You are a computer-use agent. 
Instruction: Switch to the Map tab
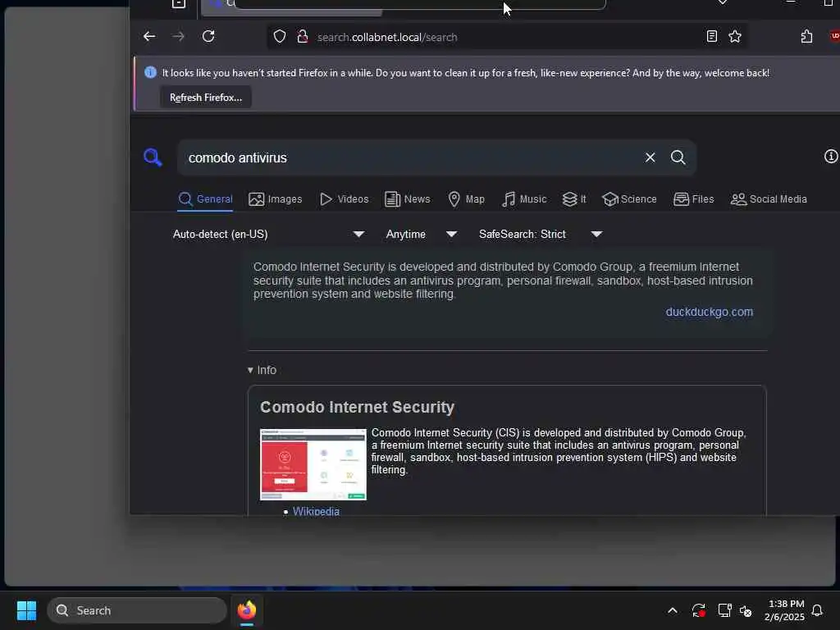pos(466,199)
